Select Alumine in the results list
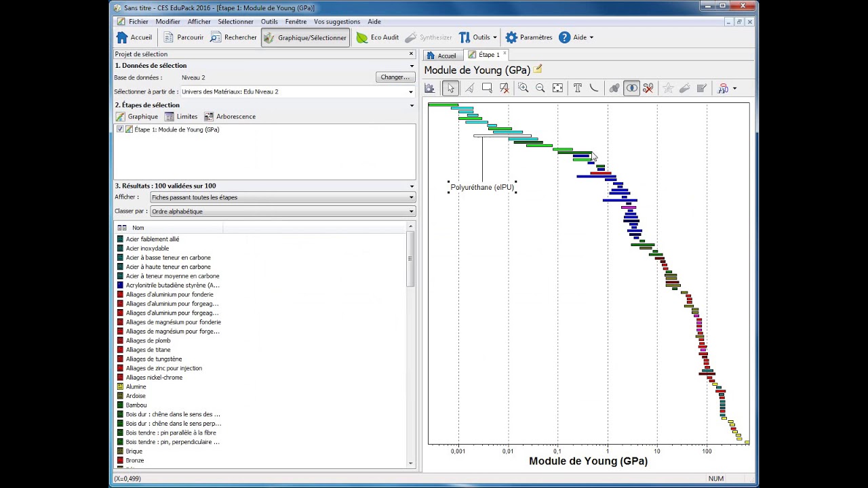The width and height of the screenshot is (868, 488). (x=136, y=386)
